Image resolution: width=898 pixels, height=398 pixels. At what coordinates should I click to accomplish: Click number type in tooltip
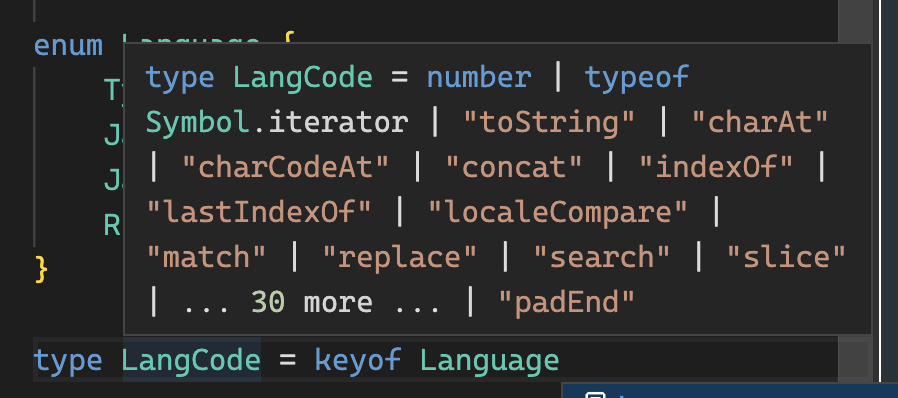pyautogui.click(x=479, y=77)
